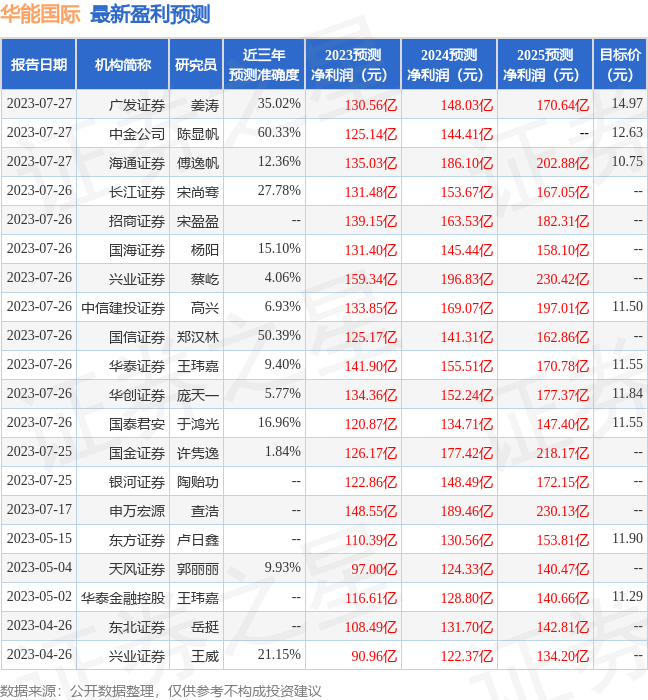Select the 目标价(元) column header
The width and height of the screenshot is (648, 700).
tap(620, 64)
